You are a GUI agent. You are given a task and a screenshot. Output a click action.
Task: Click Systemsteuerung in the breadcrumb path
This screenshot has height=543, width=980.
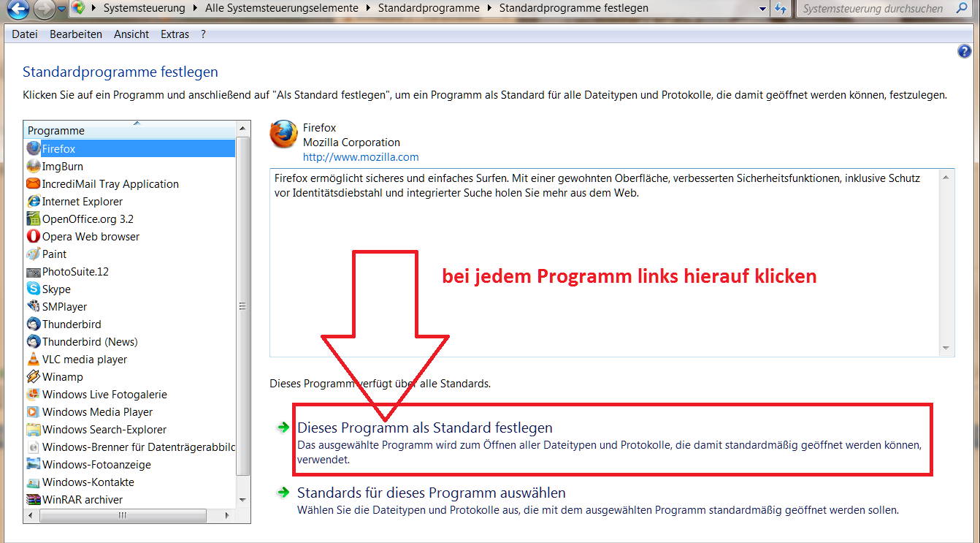(144, 9)
